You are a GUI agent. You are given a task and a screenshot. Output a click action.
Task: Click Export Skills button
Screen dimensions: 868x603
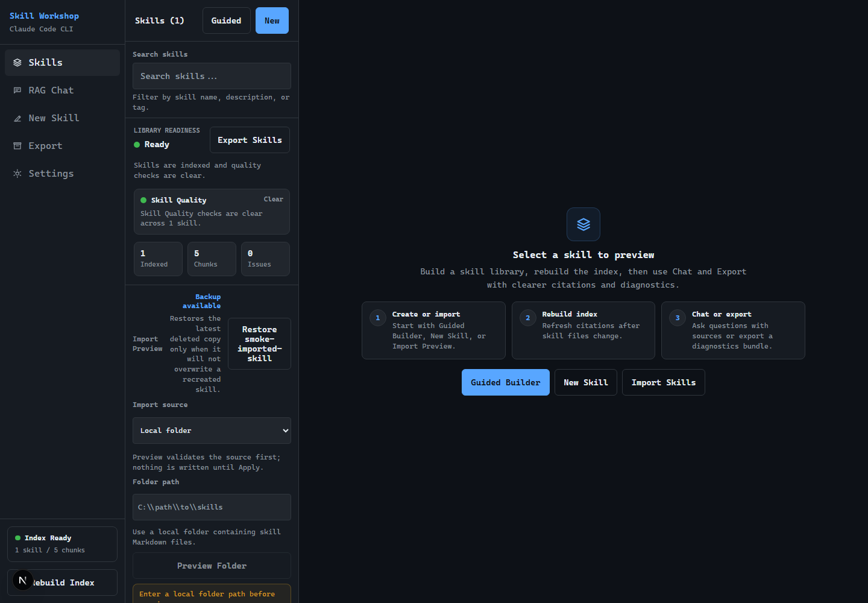coord(250,140)
